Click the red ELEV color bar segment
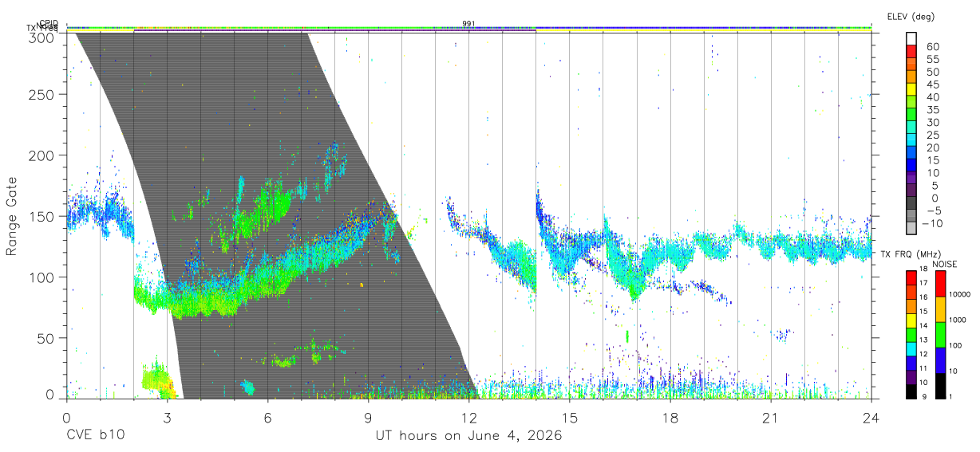980x452 pixels. click(x=911, y=52)
